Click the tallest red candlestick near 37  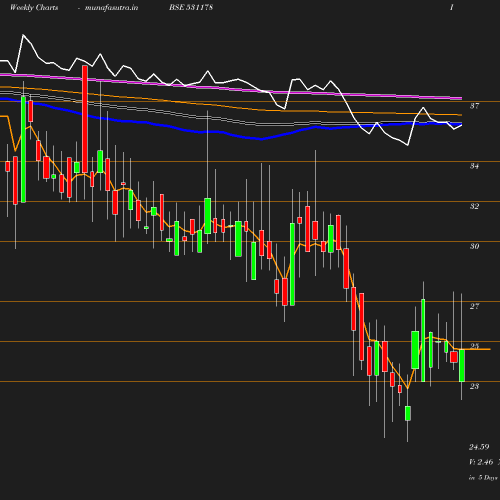tap(85, 119)
